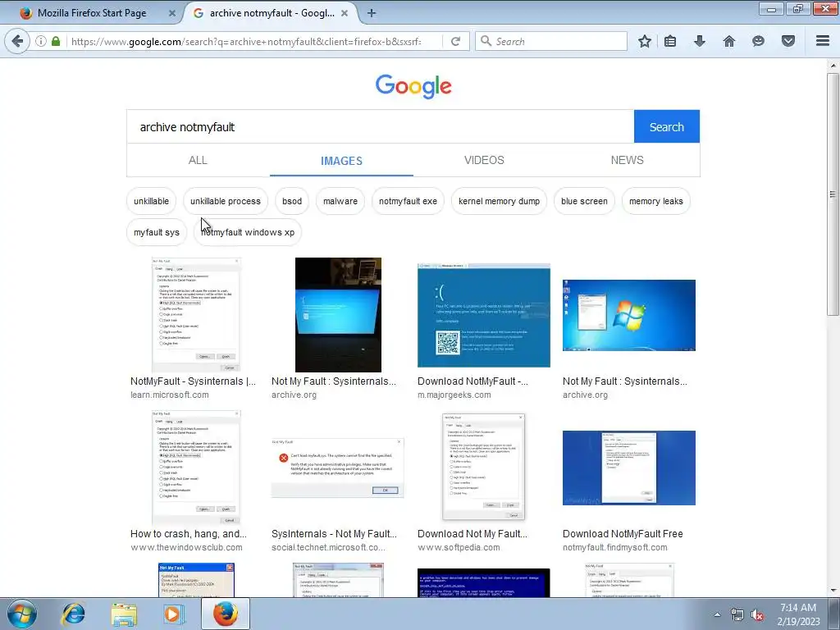Select the ALL results tab
Screen dimensions: 840x630
tap(198, 160)
